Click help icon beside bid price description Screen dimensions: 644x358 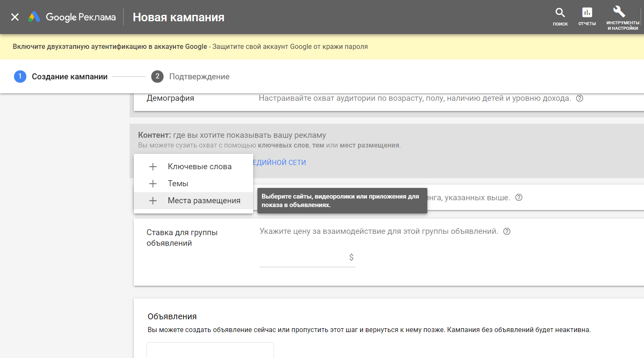(x=507, y=231)
